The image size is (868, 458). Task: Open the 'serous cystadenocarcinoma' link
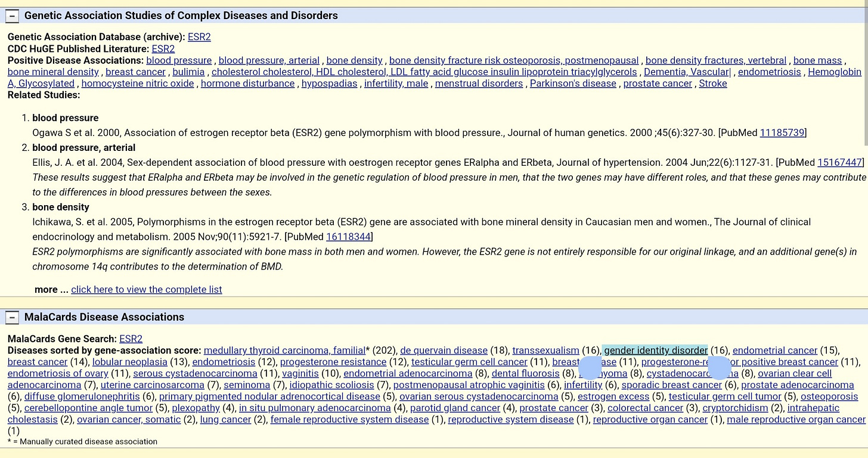coord(195,374)
